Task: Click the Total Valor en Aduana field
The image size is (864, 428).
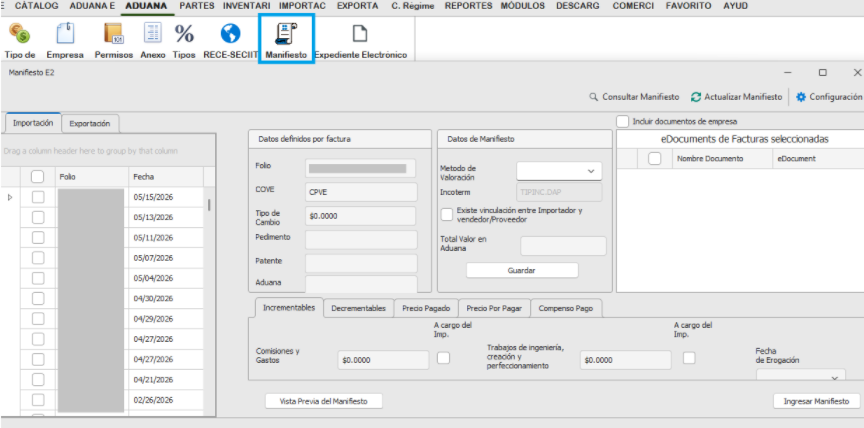Action: point(563,246)
